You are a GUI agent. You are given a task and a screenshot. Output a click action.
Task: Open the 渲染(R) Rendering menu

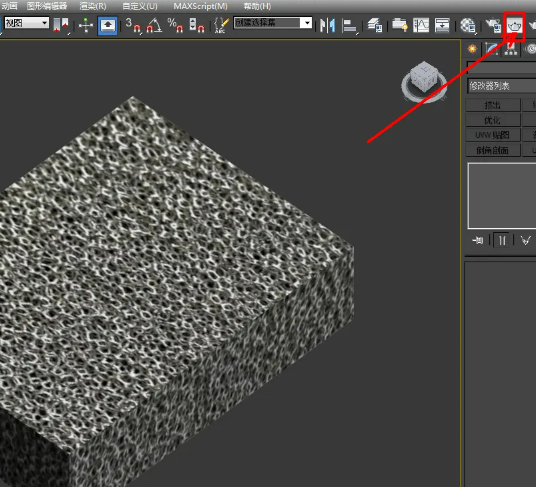point(93,6)
